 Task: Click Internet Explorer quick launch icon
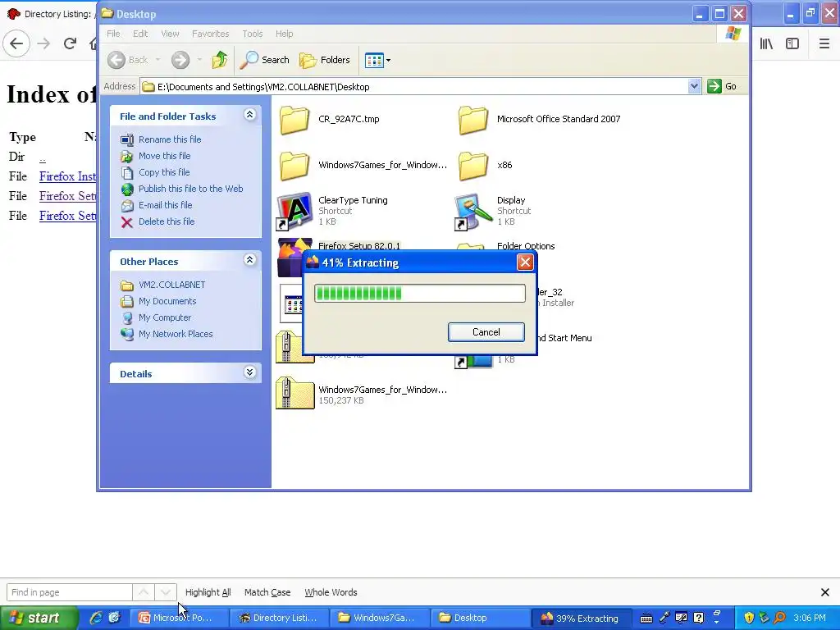point(96,618)
